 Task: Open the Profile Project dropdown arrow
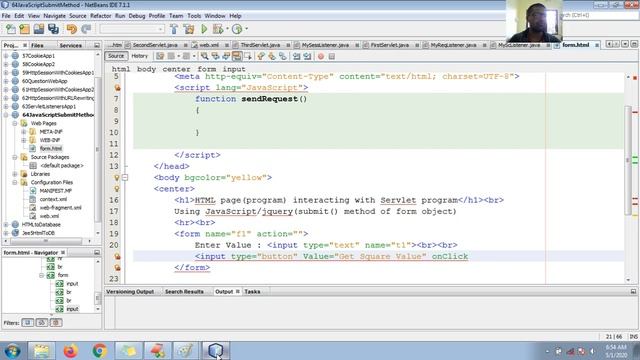(x=247, y=29)
